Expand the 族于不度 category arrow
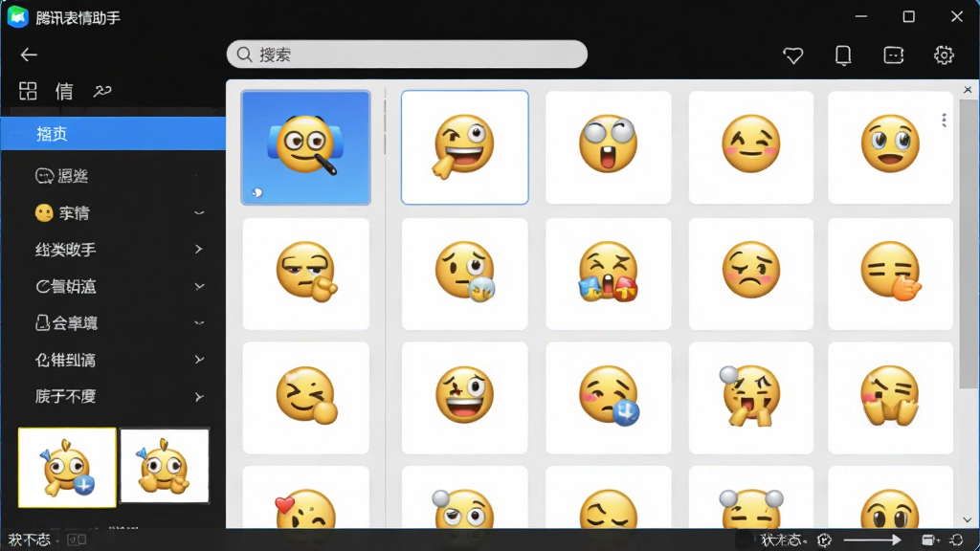The height and width of the screenshot is (551, 980). (199, 397)
